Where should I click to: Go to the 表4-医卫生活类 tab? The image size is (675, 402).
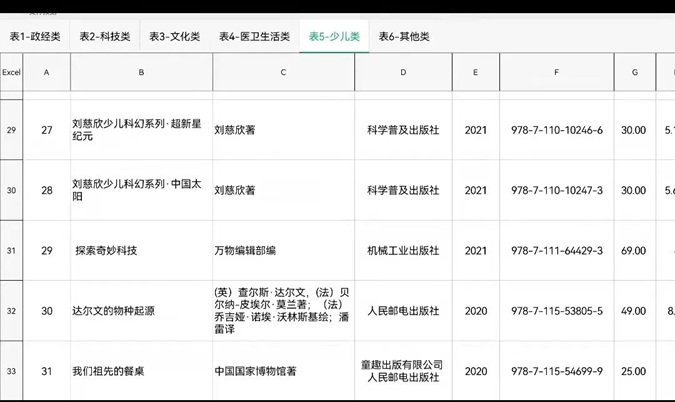(254, 37)
